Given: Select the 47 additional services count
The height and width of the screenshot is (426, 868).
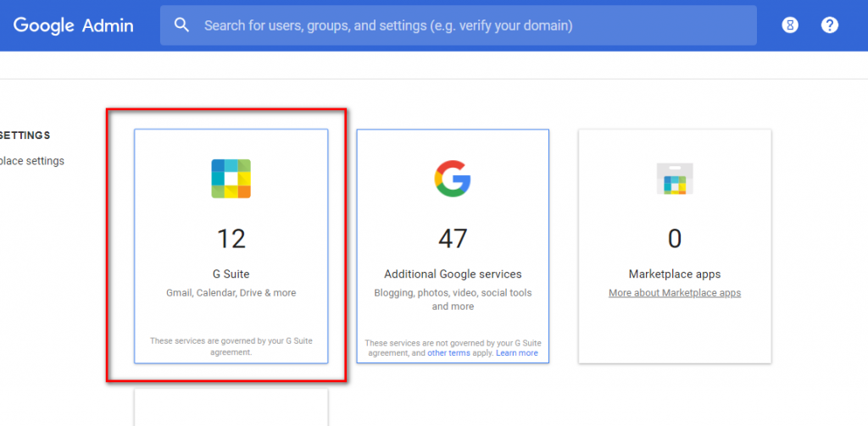Looking at the screenshot, I should click(x=453, y=239).
